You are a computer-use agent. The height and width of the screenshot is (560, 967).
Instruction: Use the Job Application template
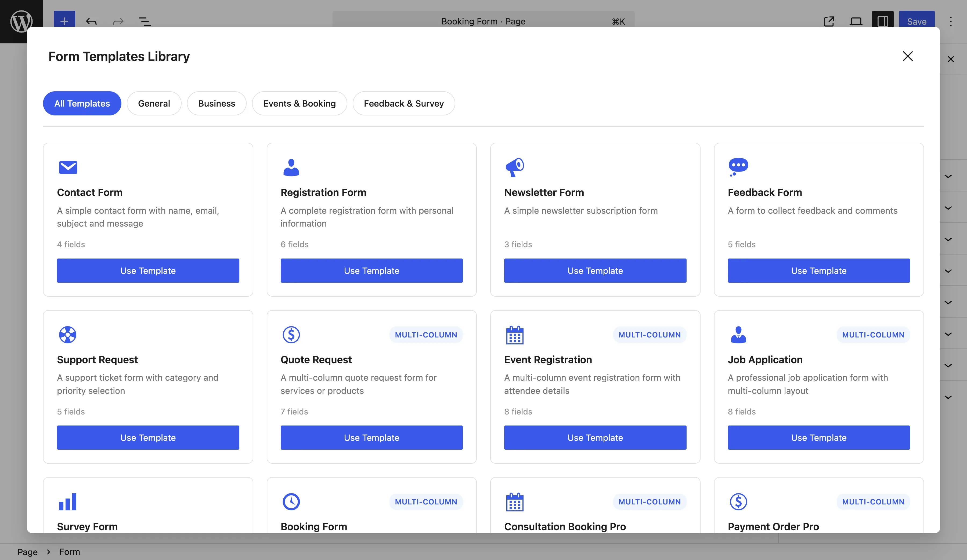pos(818,437)
